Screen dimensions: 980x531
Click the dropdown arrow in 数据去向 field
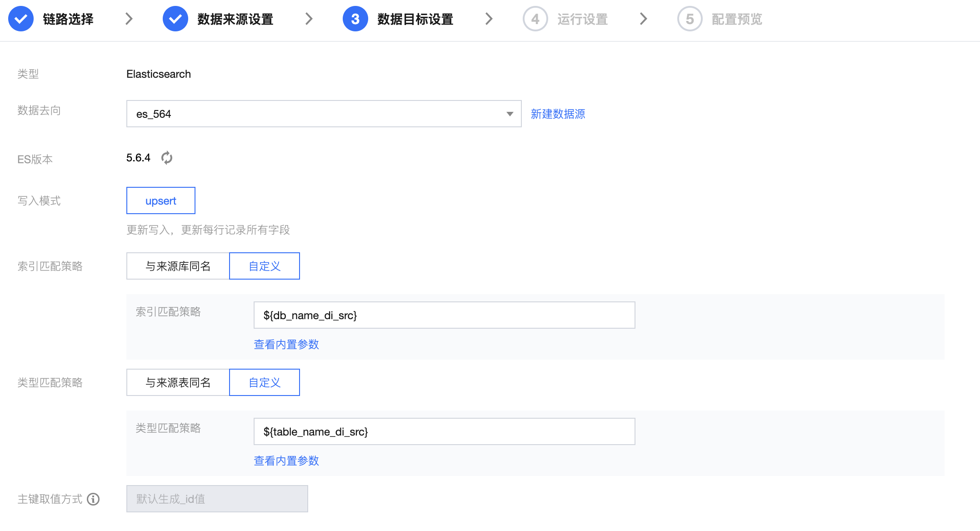(x=510, y=114)
